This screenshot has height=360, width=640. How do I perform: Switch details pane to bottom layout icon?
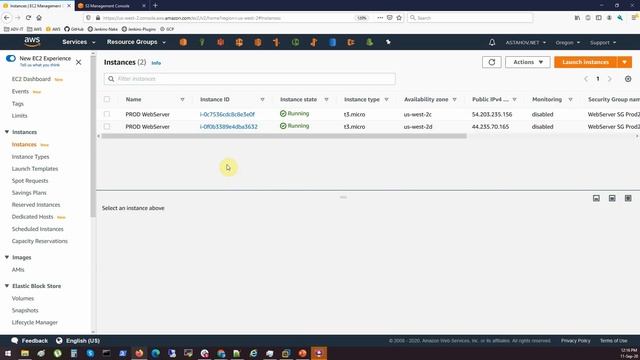point(596,198)
